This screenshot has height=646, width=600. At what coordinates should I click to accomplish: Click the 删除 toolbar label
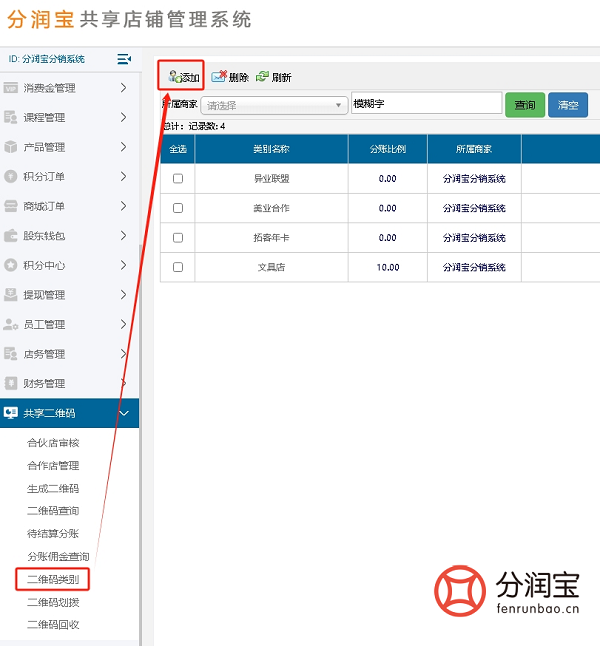239,77
